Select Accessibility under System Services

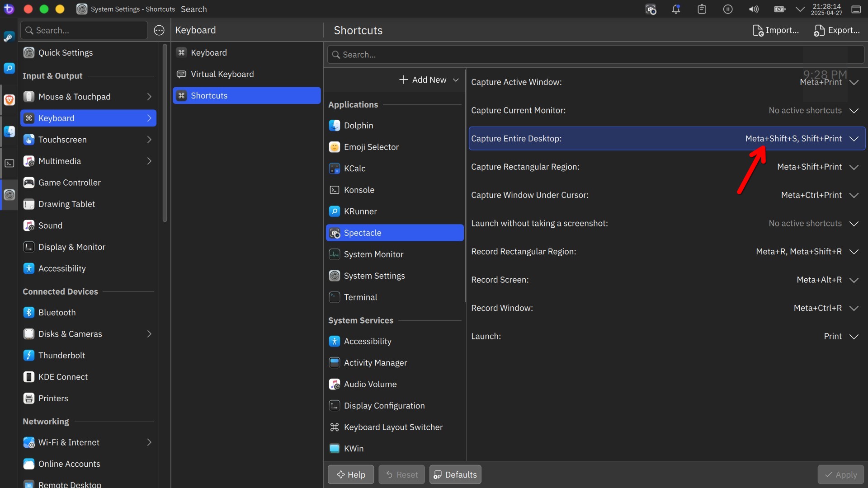click(395, 342)
